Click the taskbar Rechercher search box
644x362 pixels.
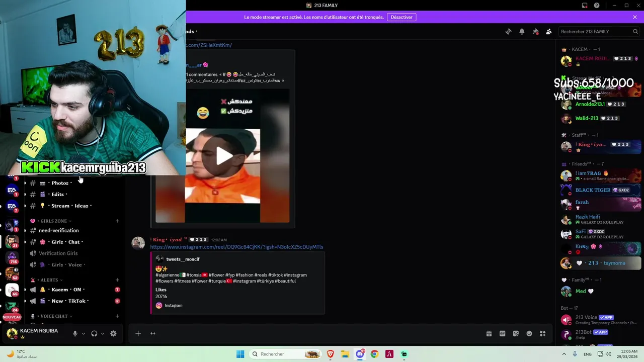coord(285,354)
